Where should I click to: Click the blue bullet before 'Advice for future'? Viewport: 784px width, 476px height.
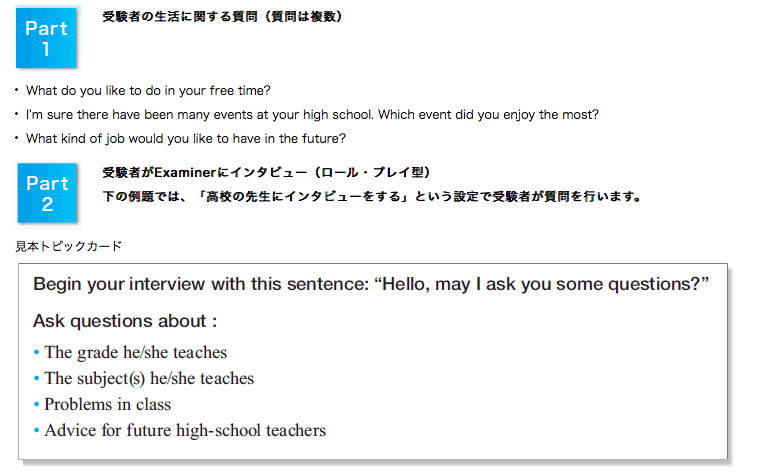click(36, 430)
